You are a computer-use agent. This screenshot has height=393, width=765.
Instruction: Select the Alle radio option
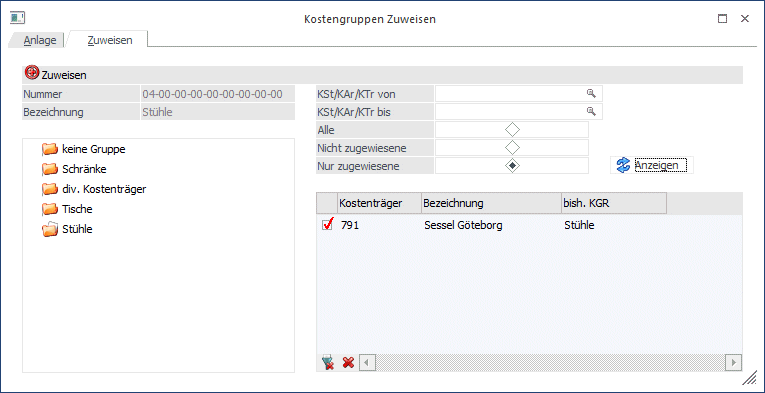pos(512,130)
